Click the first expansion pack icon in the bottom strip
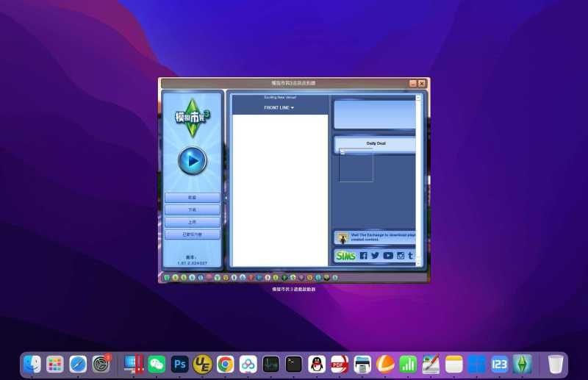Screen dimensions: 588x380 (167, 278)
